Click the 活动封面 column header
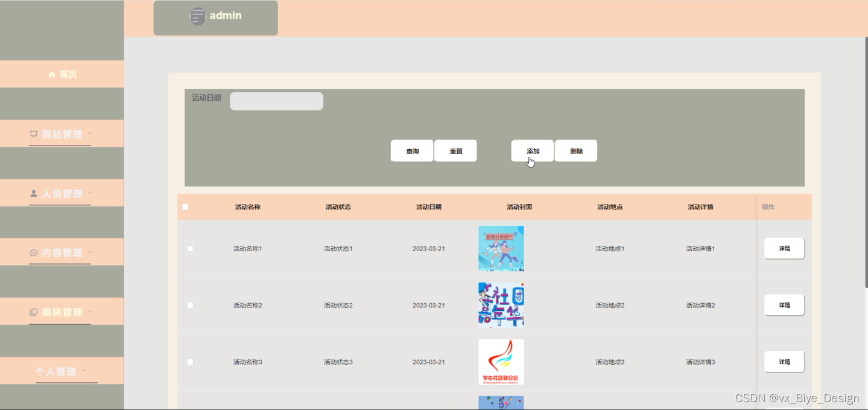Screen dimensions: 868x410 (x=519, y=207)
